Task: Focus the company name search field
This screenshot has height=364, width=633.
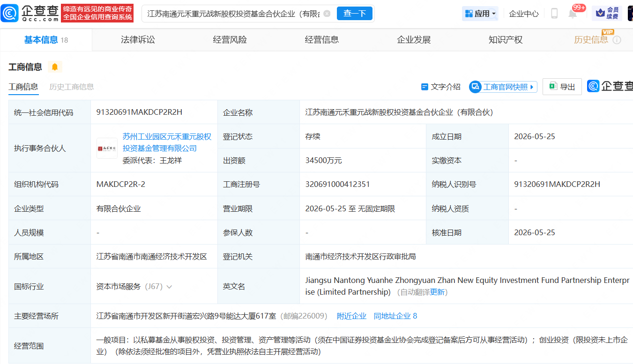Action: point(234,14)
